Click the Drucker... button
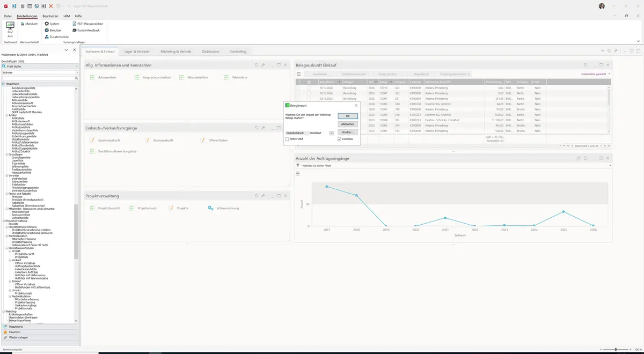 tap(348, 132)
